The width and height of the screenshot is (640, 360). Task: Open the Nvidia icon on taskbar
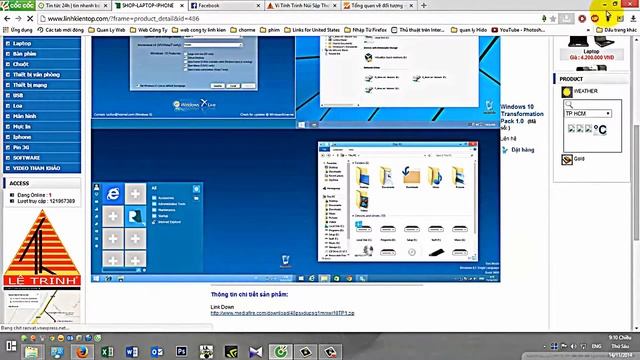231,351
